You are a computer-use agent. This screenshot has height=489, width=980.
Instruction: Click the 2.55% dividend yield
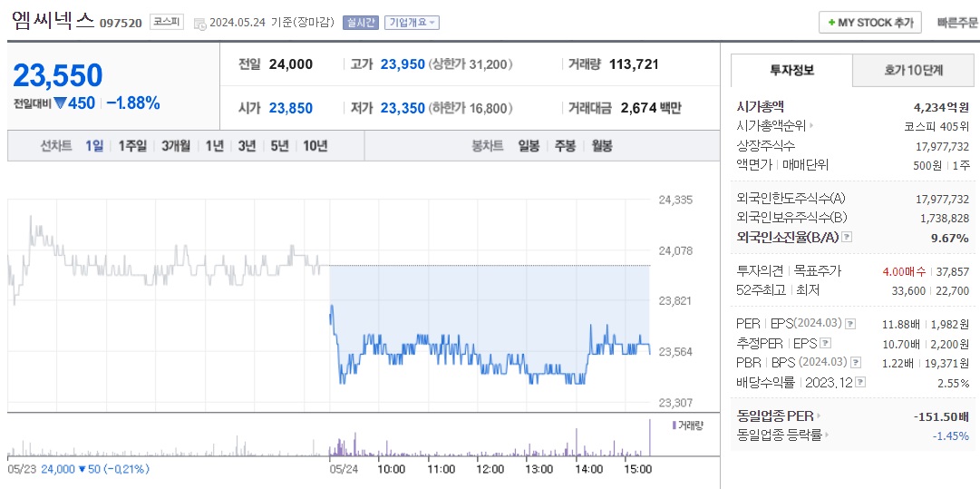(954, 382)
